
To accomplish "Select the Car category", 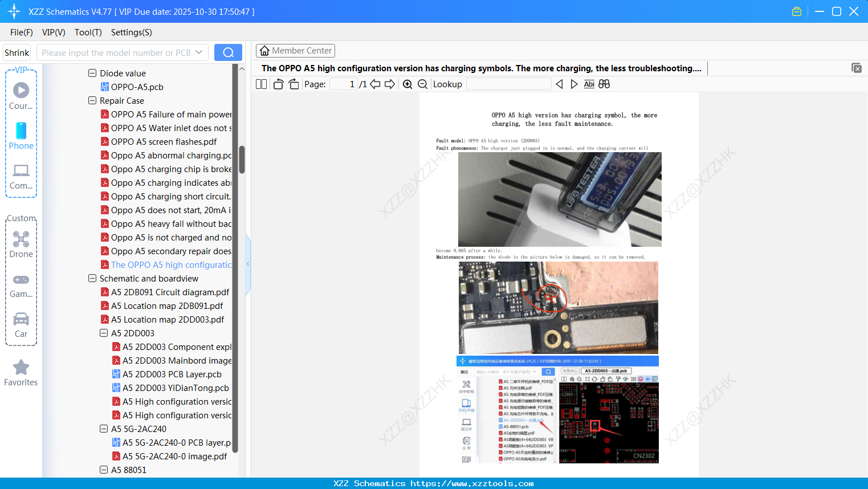I will (x=21, y=324).
